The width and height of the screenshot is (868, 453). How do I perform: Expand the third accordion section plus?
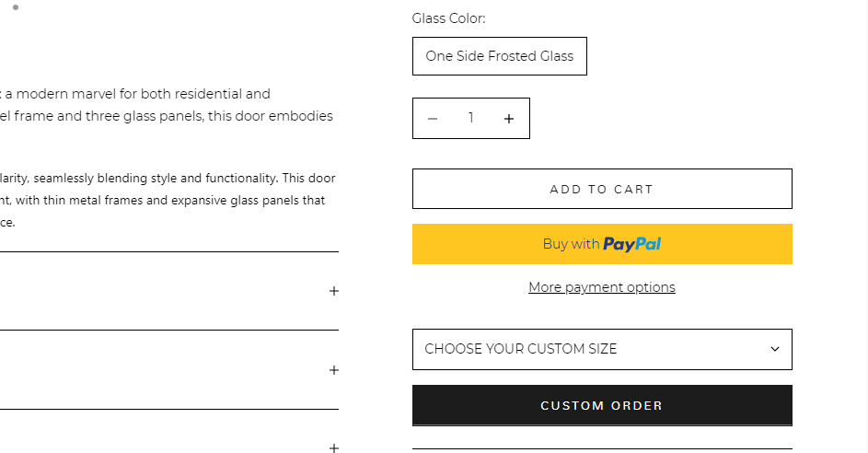[334, 448]
